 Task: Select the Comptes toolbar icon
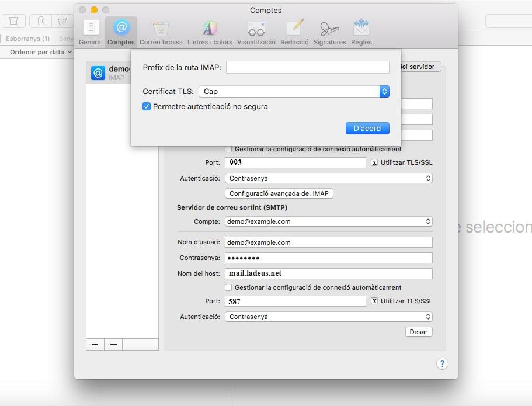(121, 32)
